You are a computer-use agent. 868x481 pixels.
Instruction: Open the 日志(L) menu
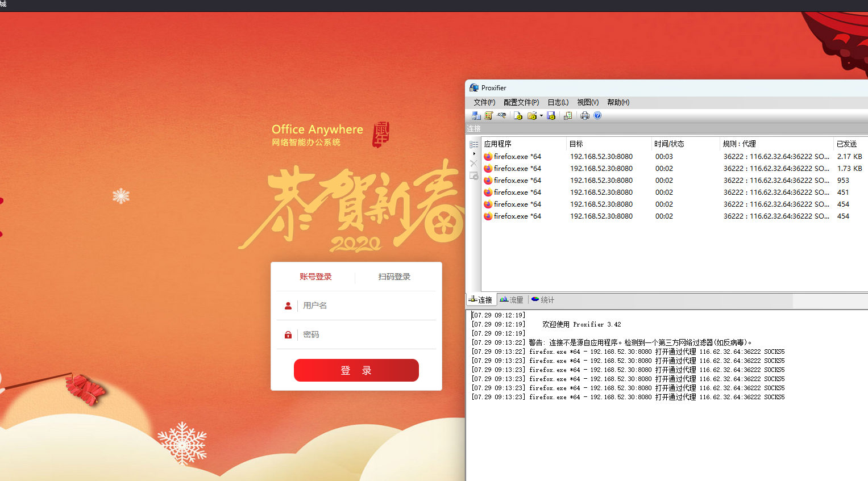(558, 102)
